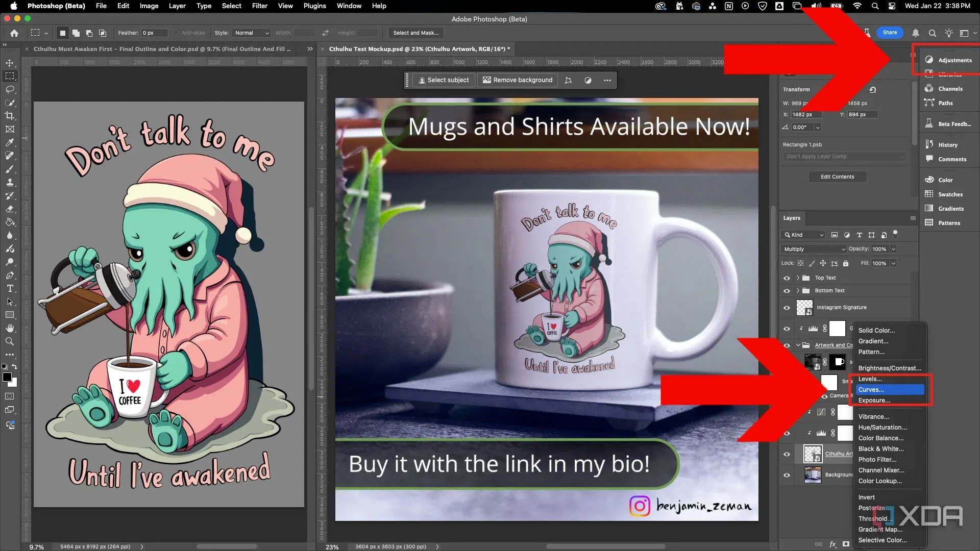Viewport: 980px width, 551px height.
Task: Open the Opacity value dropdown
Action: pyautogui.click(x=893, y=249)
